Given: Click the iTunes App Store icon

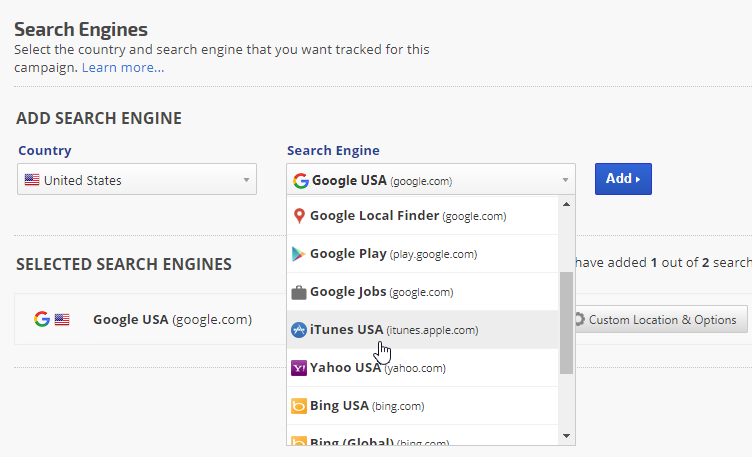Looking at the screenshot, I should (298, 330).
